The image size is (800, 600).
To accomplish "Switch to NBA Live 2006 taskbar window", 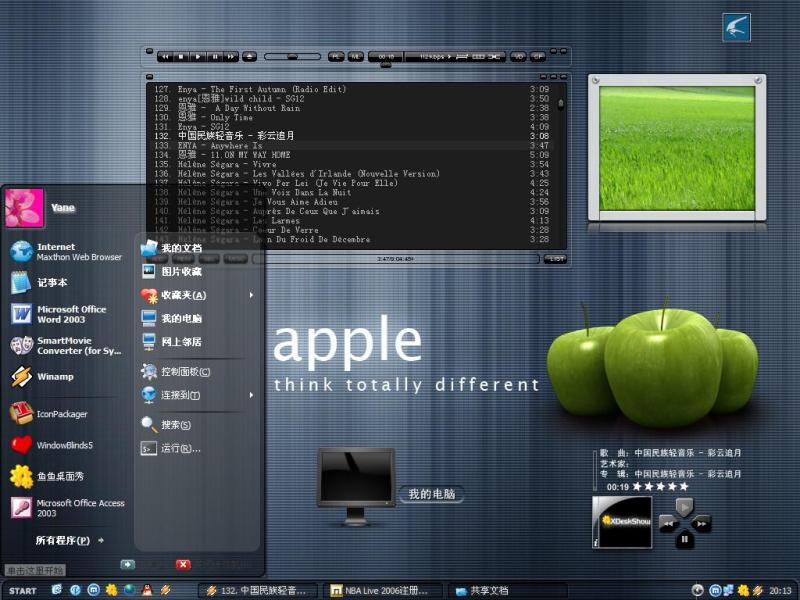I will (x=385, y=591).
